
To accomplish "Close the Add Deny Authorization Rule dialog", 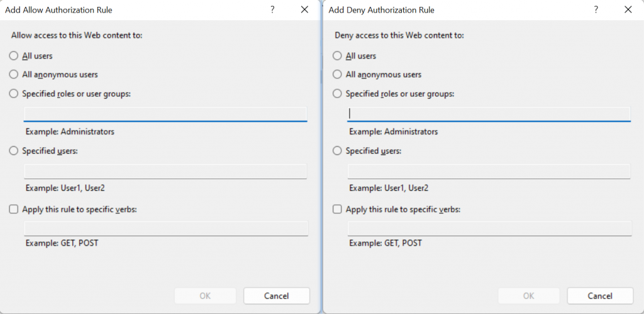I will coord(628,10).
